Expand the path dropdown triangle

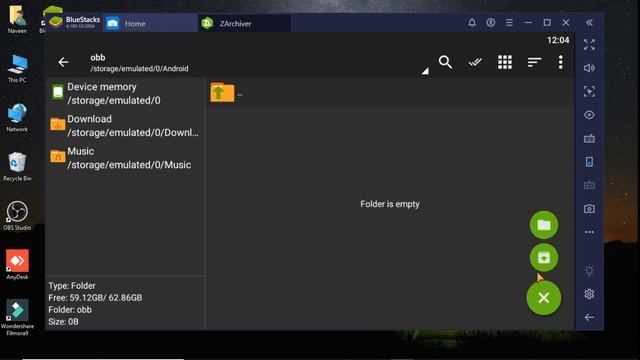(x=425, y=71)
